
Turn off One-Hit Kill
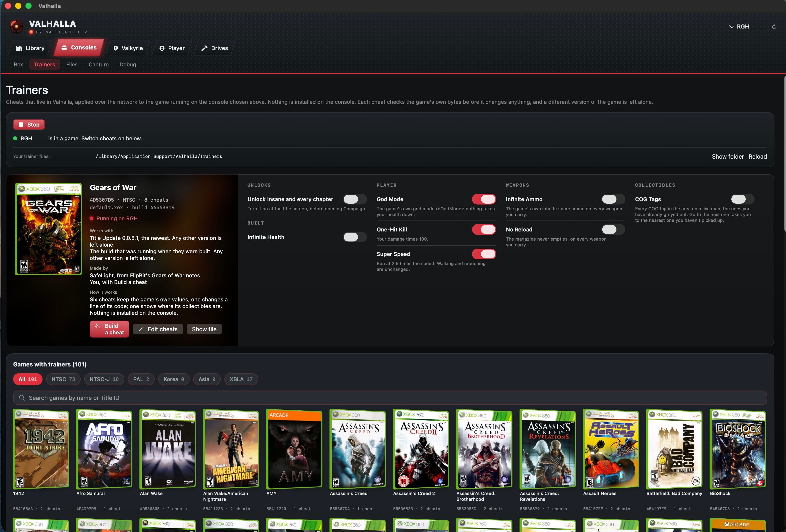point(484,229)
